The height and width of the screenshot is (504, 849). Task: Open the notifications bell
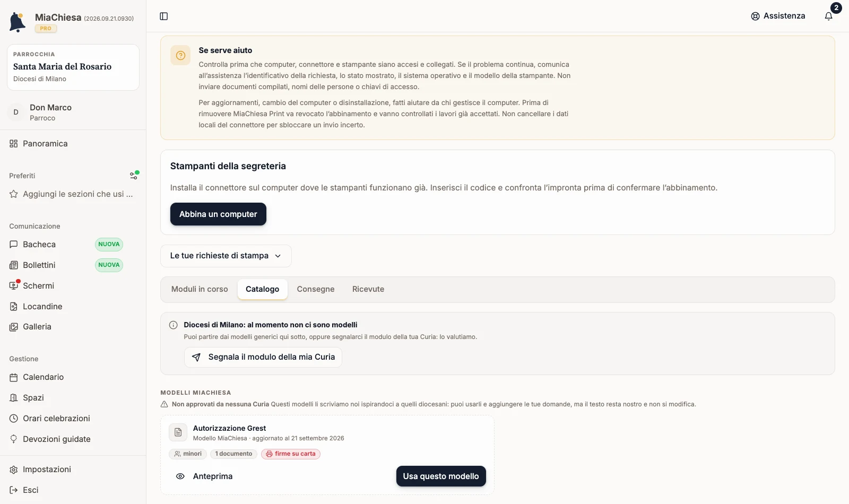tap(829, 16)
